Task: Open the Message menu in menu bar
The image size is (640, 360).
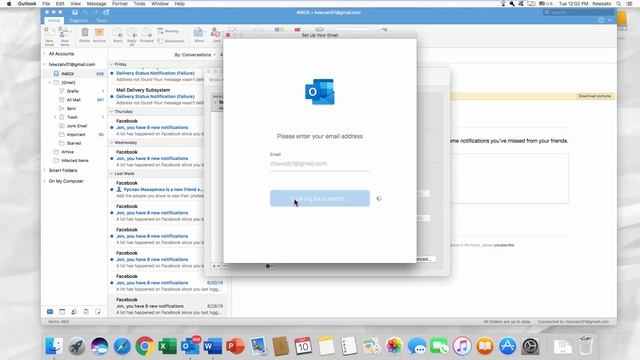Action: click(96, 4)
